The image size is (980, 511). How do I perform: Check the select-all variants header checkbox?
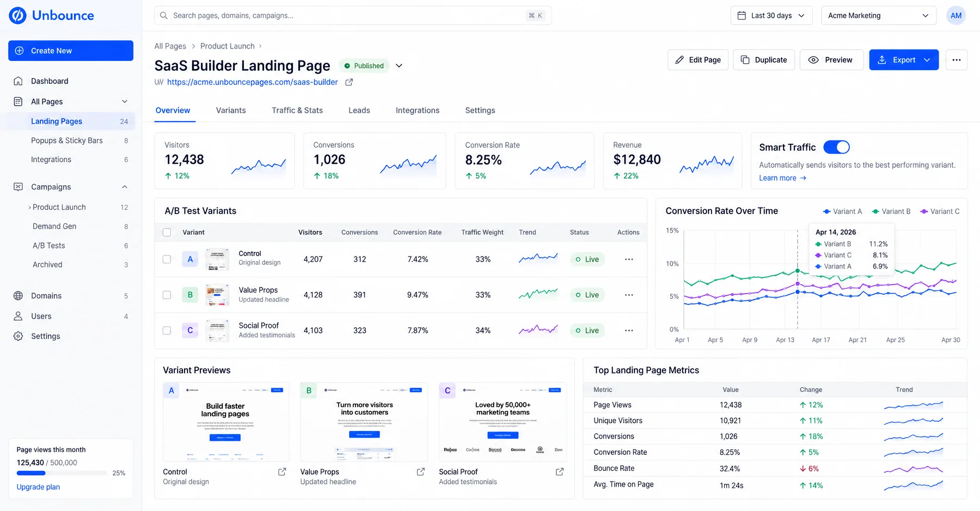pyautogui.click(x=167, y=232)
